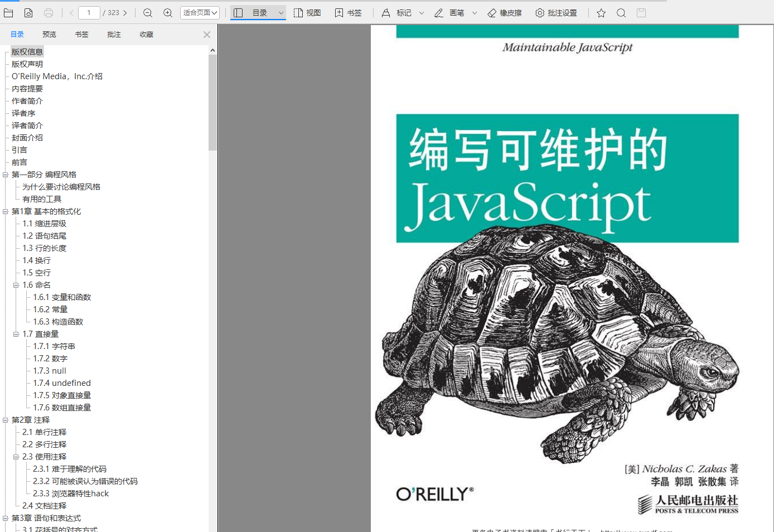The width and height of the screenshot is (774, 532).
Task: Collapse 2.3 使用注释 tree node
Action: (16, 457)
